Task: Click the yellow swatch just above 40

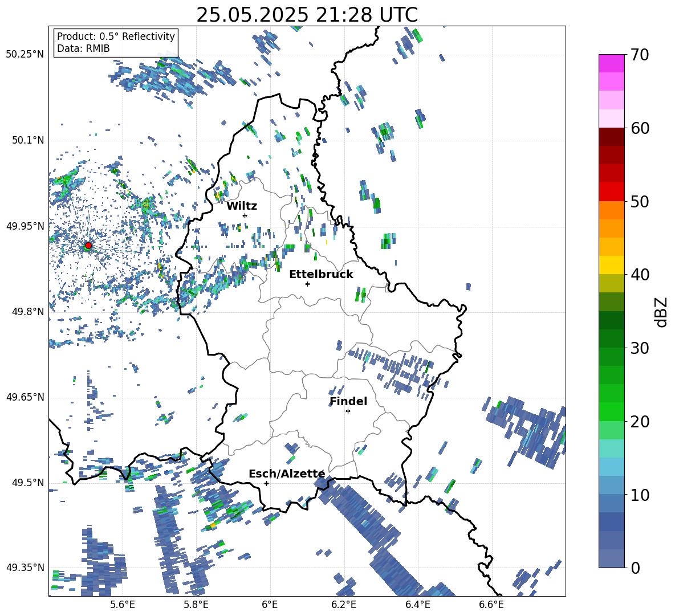Action: pos(611,265)
